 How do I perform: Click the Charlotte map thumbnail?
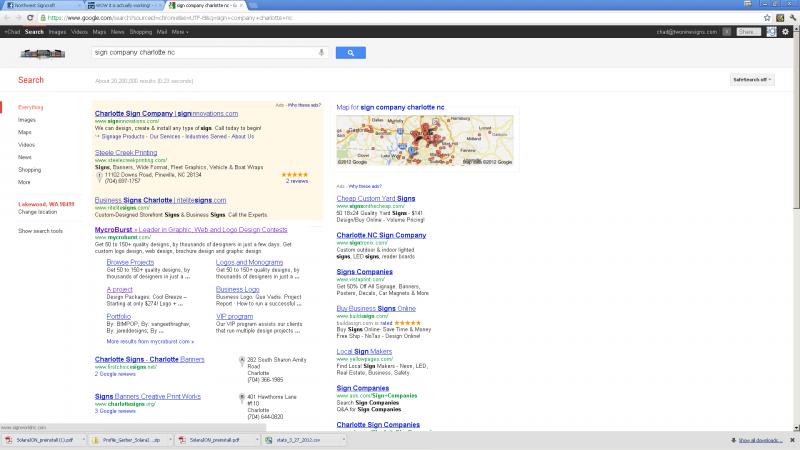[425, 140]
